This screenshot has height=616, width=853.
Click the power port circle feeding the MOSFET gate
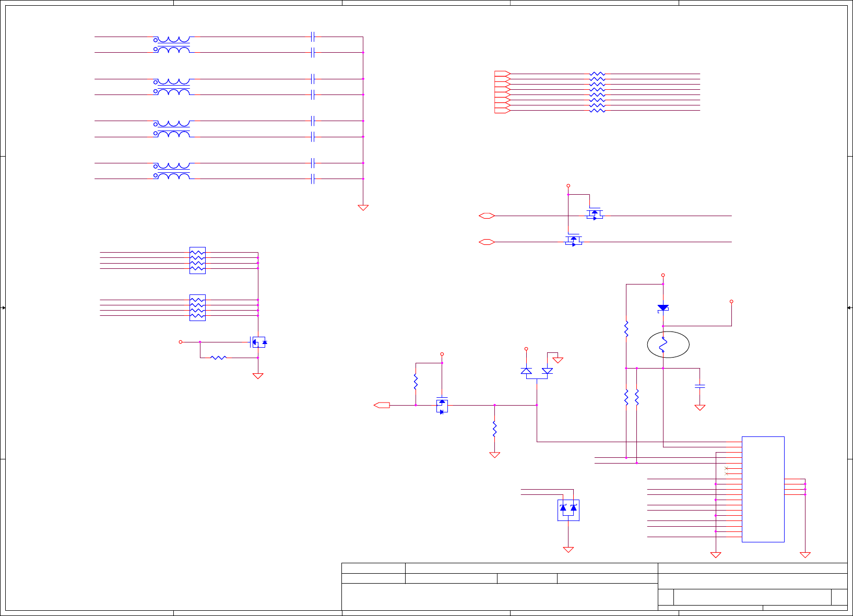[181, 342]
